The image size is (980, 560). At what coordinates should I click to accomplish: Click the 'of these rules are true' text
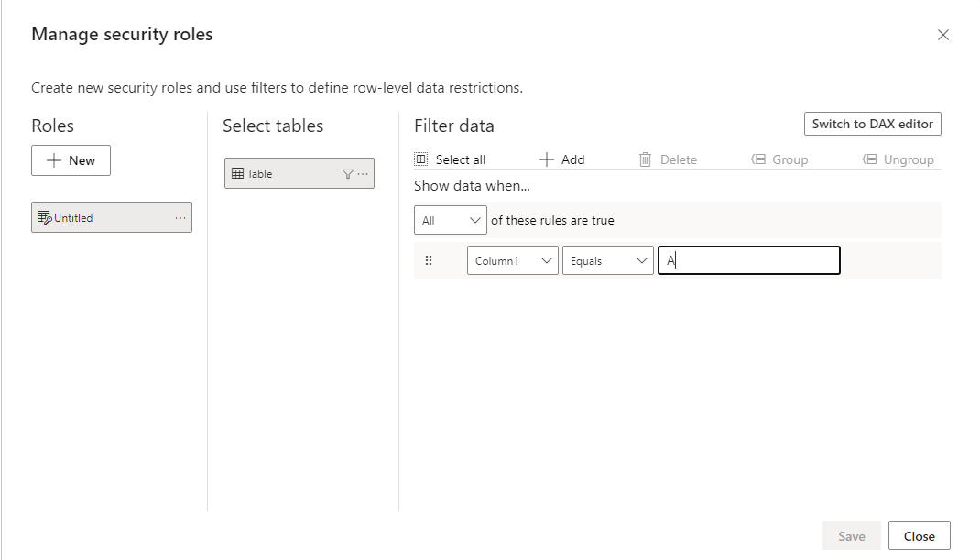coord(552,220)
